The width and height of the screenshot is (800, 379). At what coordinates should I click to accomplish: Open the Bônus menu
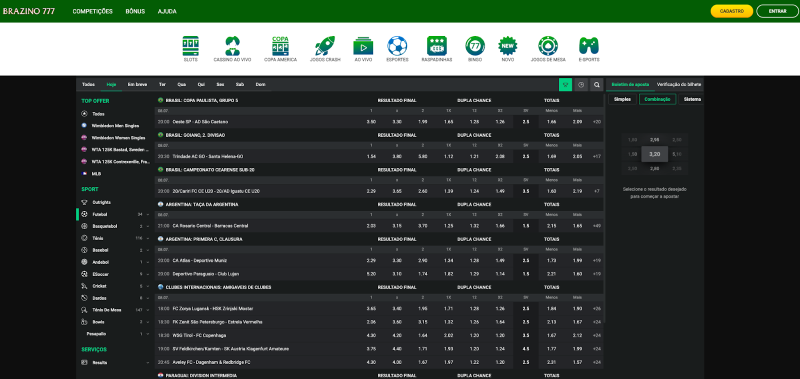pyautogui.click(x=135, y=11)
